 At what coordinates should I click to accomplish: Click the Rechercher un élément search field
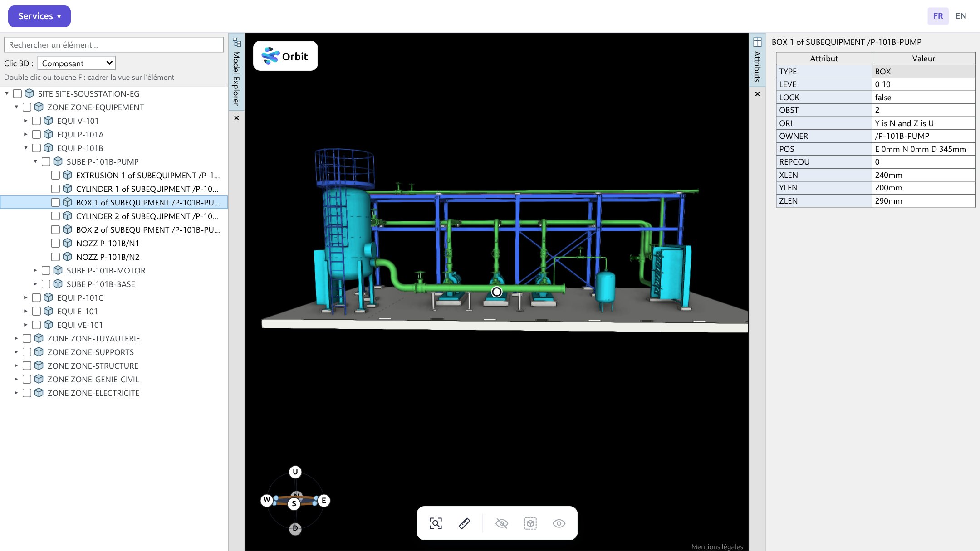pos(114,44)
